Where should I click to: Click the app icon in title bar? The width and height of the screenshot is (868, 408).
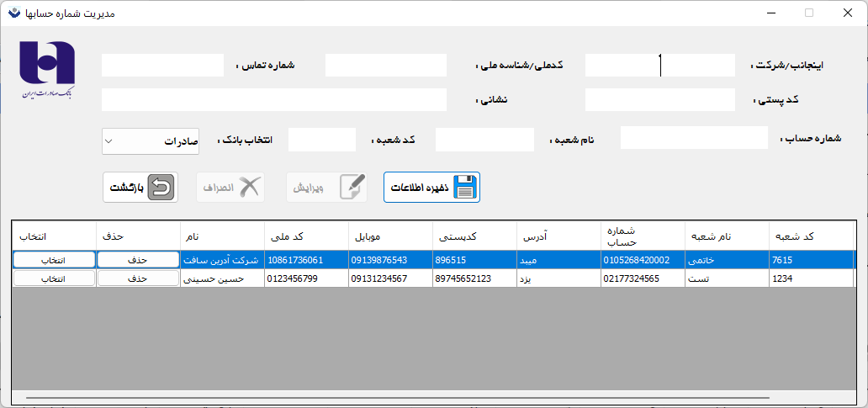13,13
